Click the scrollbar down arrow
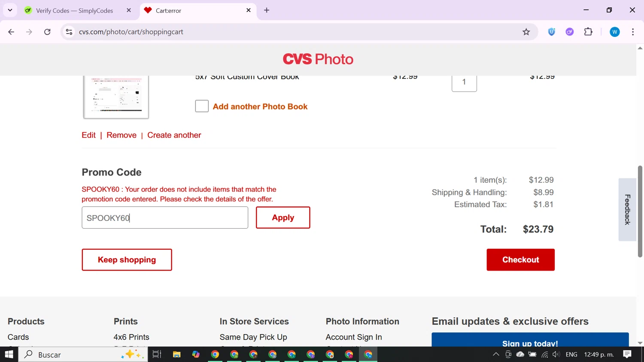The height and width of the screenshot is (362, 644). point(640,343)
